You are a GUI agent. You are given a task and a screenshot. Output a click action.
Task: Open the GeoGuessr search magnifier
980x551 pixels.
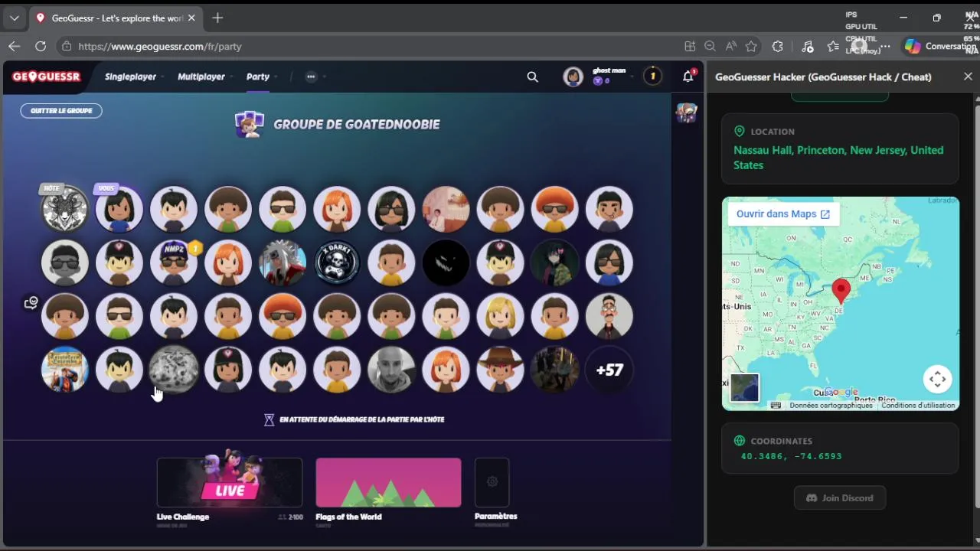(x=533, y=77)
